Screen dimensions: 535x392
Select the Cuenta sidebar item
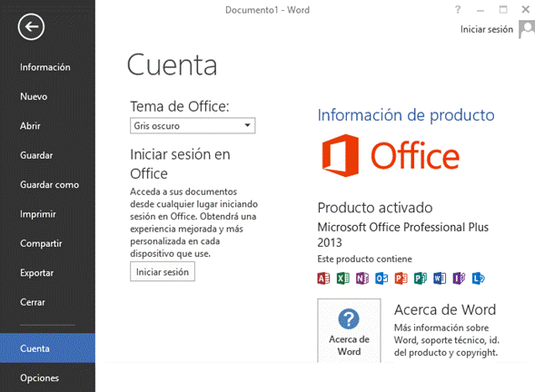(48, 348)
